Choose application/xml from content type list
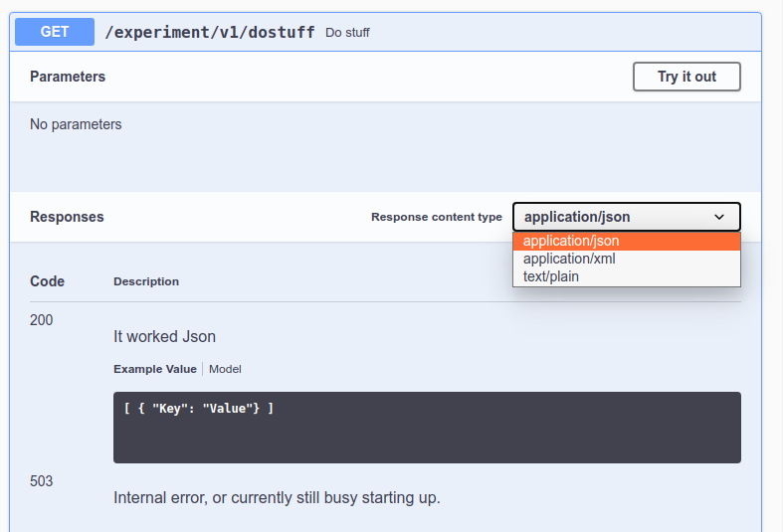The height and width of the screenshot is (532, 783). pyautogui.click(x=627, y=259)
